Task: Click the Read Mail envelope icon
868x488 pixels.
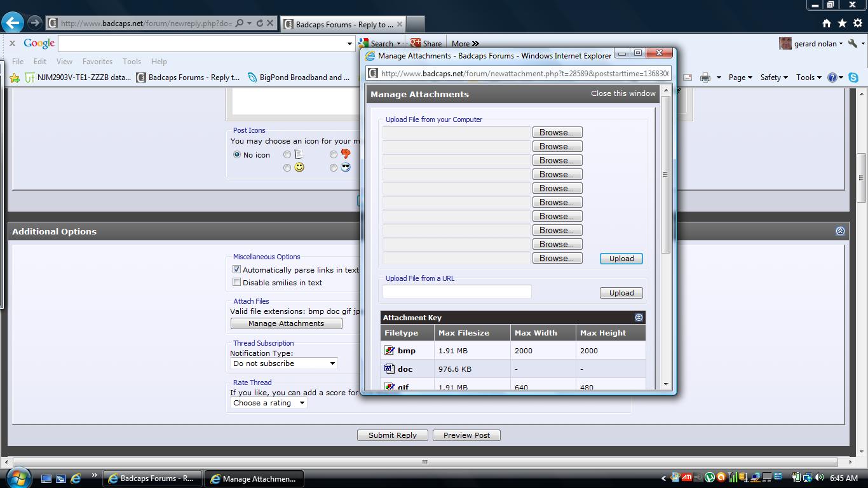Action: point(688,78)
